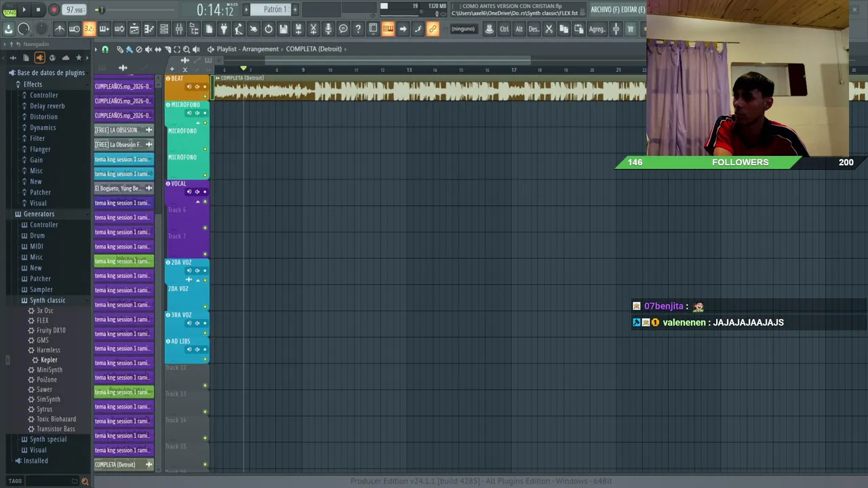
Task: Click the undo history icon
Action: [x=269, y=29]
